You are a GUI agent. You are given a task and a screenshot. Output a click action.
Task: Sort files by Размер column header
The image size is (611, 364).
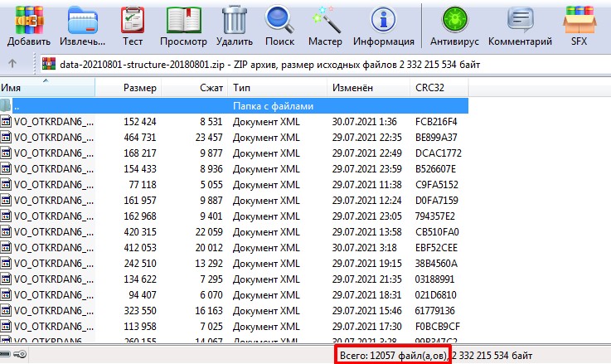139,87
